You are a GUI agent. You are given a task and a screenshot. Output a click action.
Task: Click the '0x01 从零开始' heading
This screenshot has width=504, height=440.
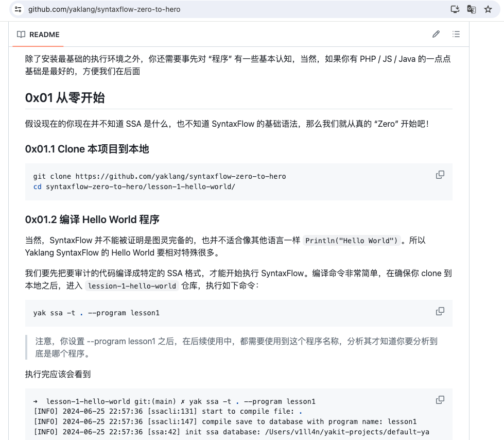pos(65,98)
